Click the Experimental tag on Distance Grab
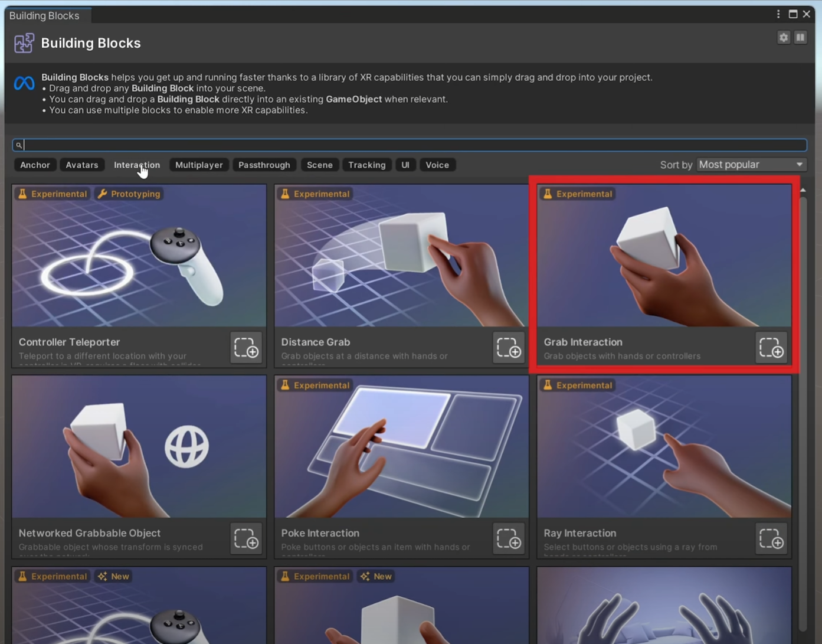The image size is (822, 644). point(315,194)
